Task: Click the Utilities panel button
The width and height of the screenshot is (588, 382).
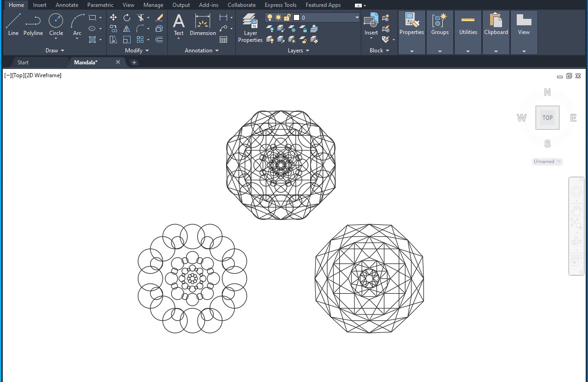Action: pyautogui.click(x=468, y=32)
